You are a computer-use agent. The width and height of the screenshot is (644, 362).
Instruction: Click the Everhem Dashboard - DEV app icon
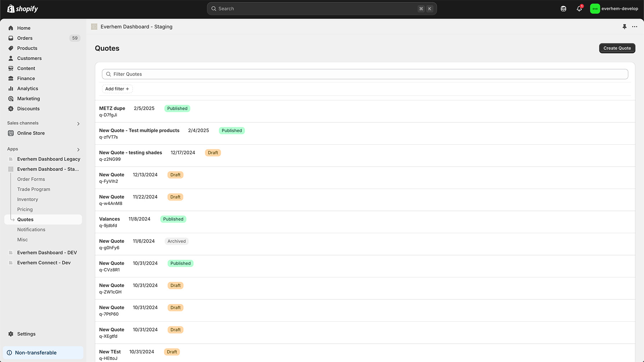[11, 253]
